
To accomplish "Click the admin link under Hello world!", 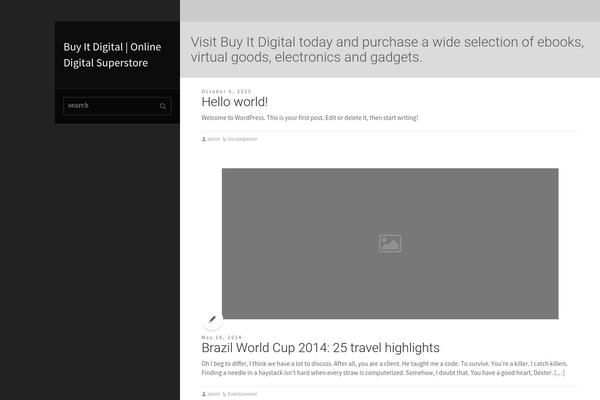I will tap(214, 139).
